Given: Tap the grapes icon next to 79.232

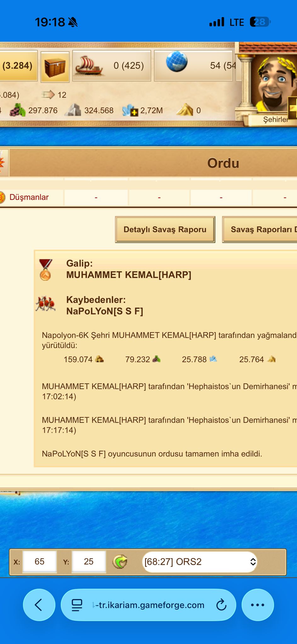Looking at the screenshot, I should [x=157, y=359].
